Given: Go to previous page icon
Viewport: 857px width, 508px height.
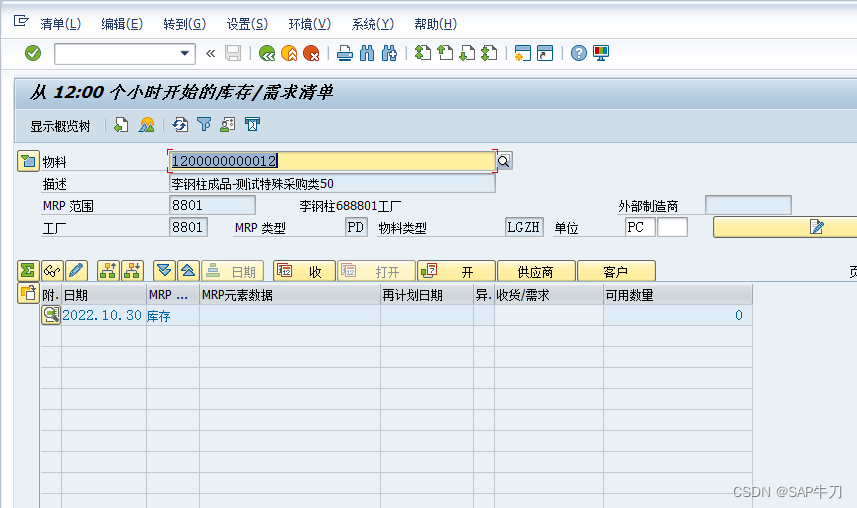Looking at the screenshot, I should tap(445, 53).
